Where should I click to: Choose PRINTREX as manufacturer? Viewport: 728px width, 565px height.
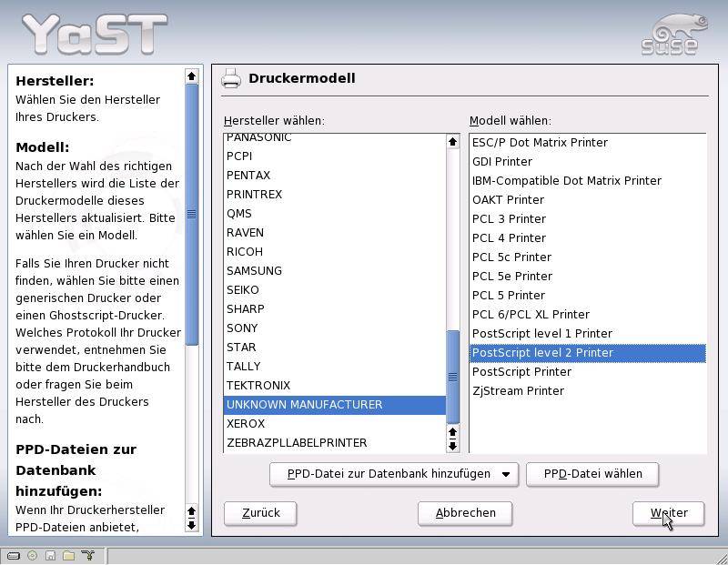(334, 194)
